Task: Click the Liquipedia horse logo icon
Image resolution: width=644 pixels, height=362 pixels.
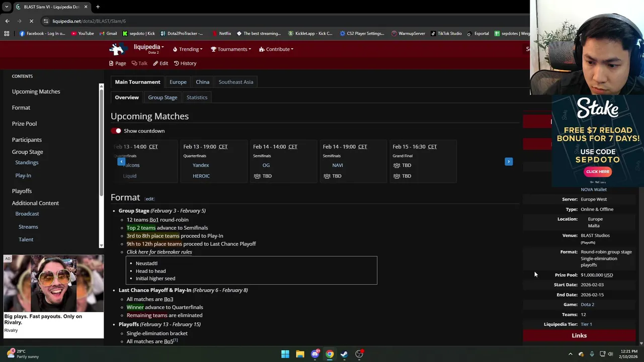Action: (117, 49)
